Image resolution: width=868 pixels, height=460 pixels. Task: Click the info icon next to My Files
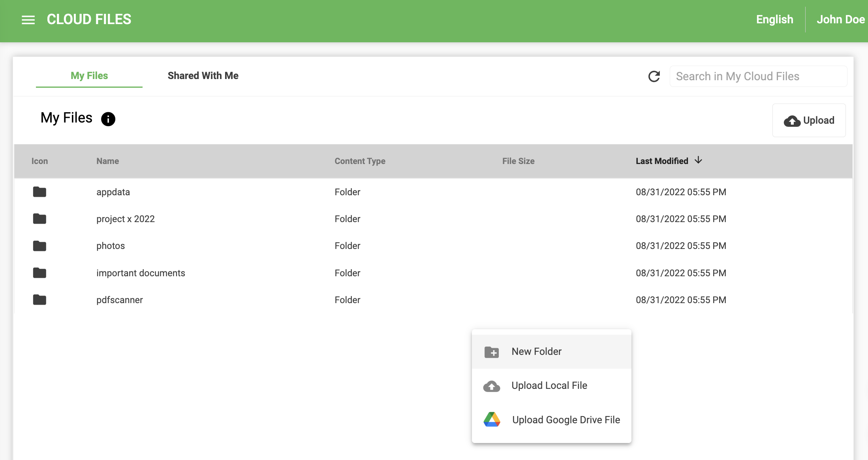(x=107, y=119)
